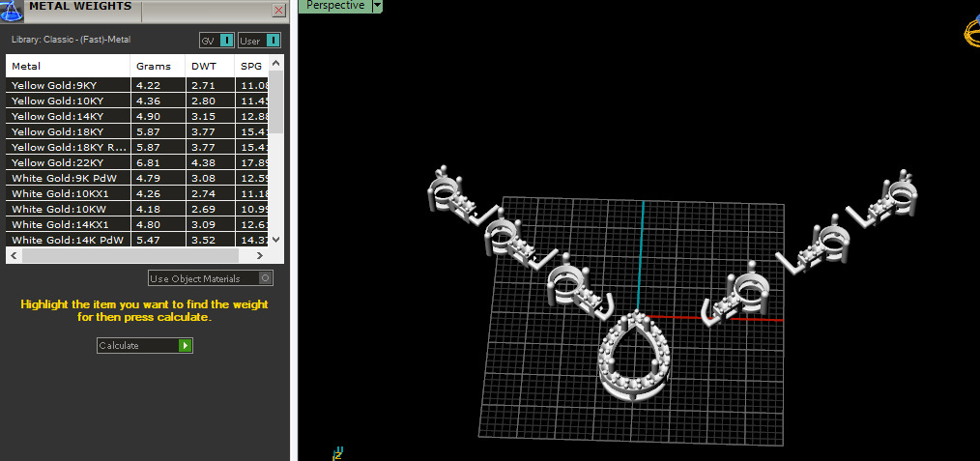
Task: Click the 3.52 DWT value
Action: coord(203,240)
